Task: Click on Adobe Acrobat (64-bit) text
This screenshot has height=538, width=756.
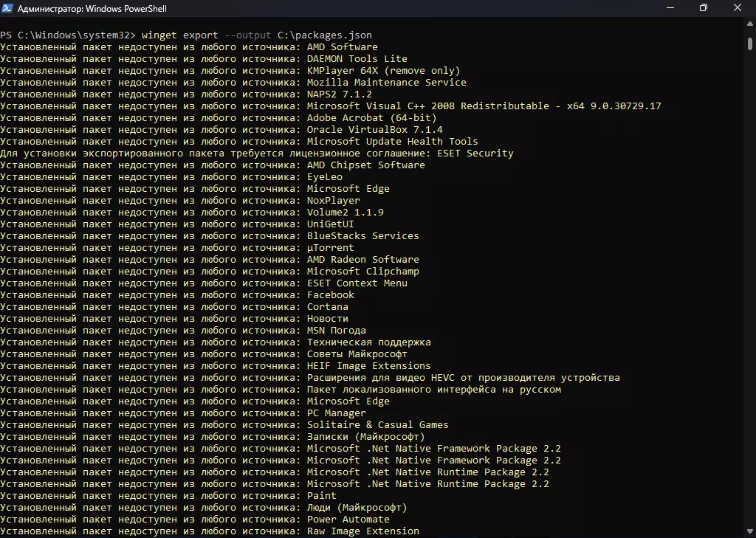Action: (x=371, y=118)
